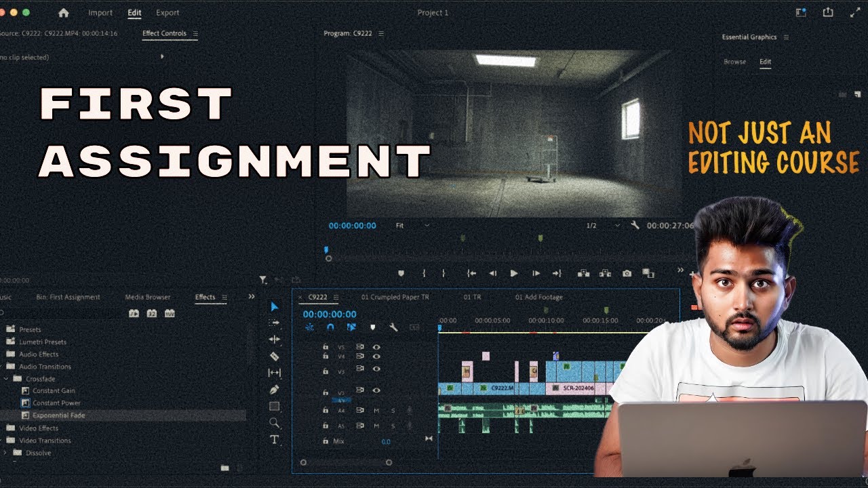
Task: Toggle lock on V5 track
Action: click(x=325, y=346)
